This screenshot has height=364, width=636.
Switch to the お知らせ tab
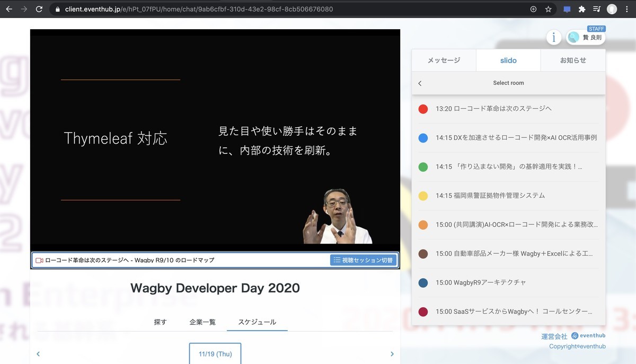pyautogui.click(x=573, y=60)
